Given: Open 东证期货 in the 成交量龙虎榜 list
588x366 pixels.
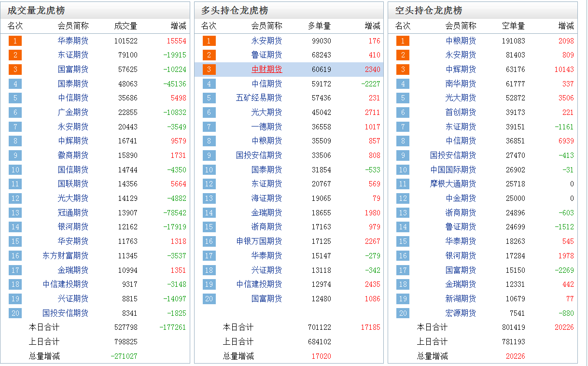Looking at the screenshot, I should click(x=73, y=55).
